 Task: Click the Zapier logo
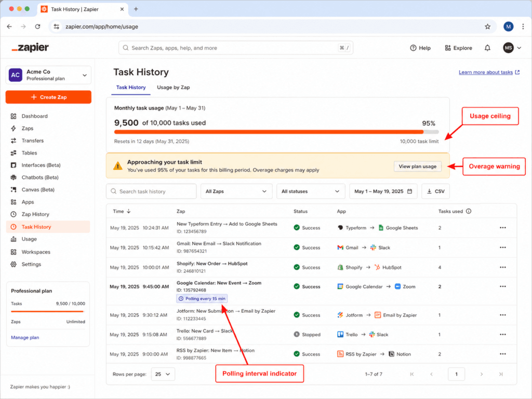pos(30,48)
